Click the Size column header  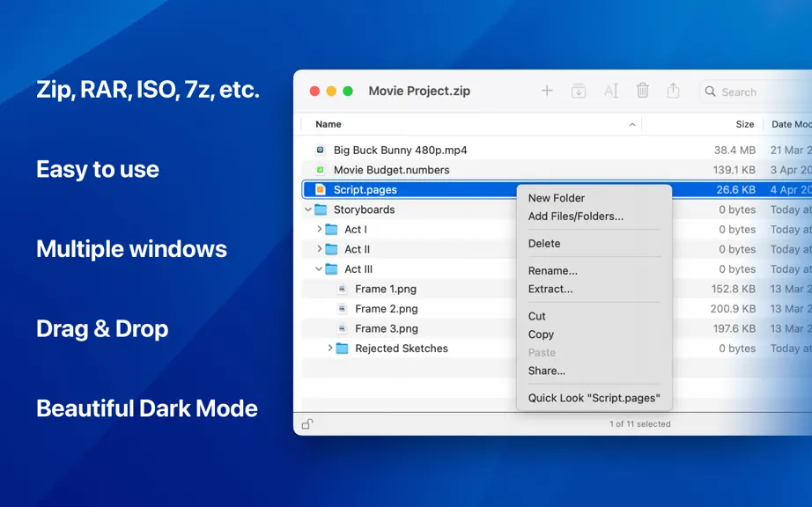pyautogui.click(x=745, y=124)
